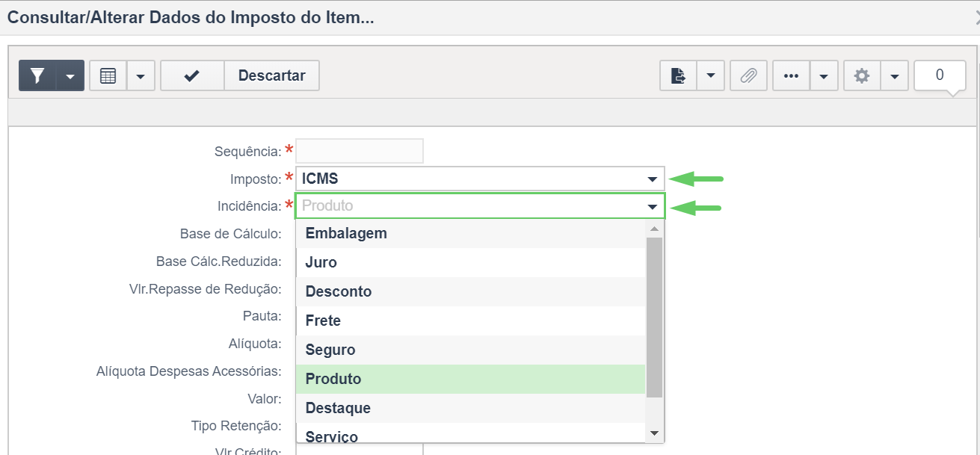Click the paperclip attachment icon
The image size is (980, 455).
(x=748, y=75)
